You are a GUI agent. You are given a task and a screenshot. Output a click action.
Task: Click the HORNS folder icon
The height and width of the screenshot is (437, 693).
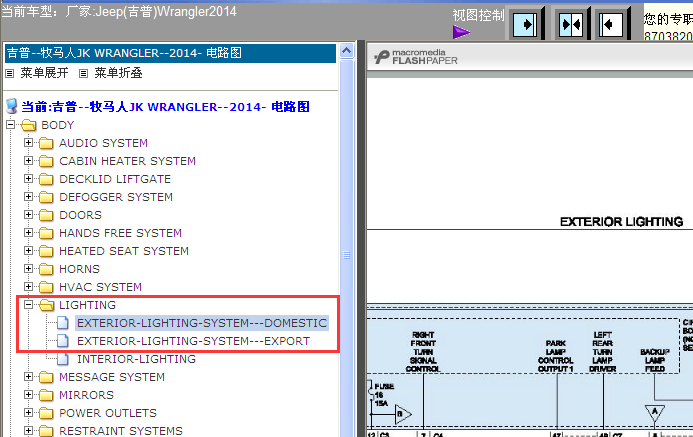pyautogui.click(x=46, y=269)
